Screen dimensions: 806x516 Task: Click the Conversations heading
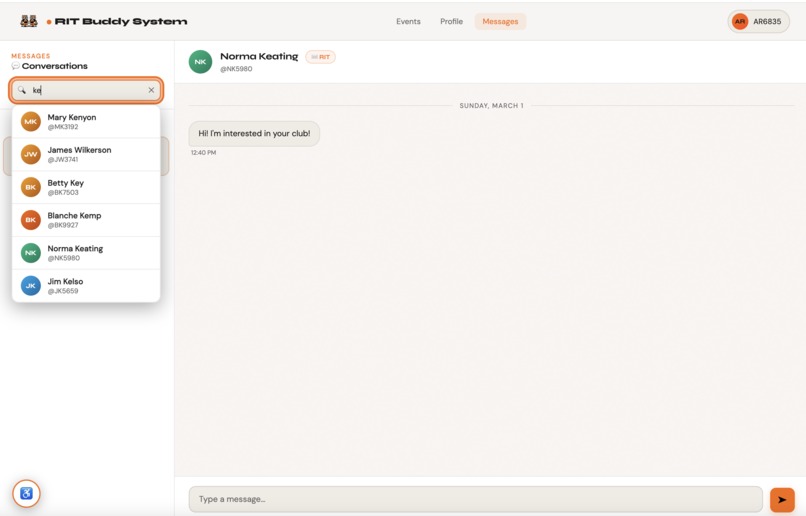[54, 66]
